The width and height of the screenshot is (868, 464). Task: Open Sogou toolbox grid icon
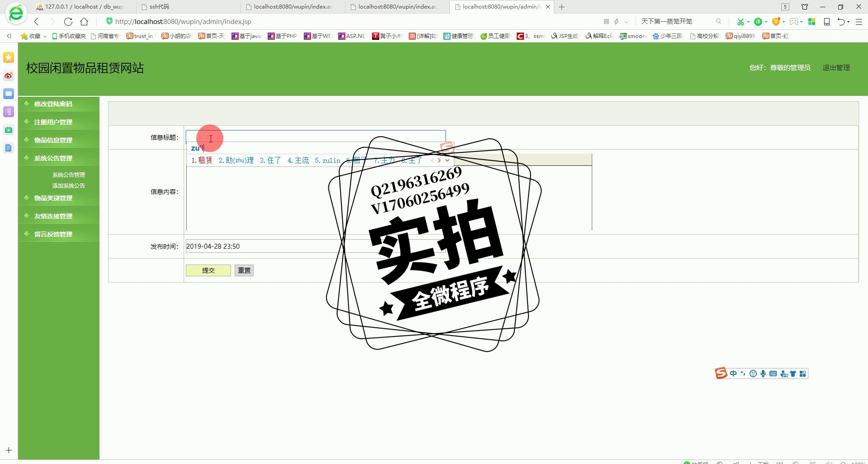tap(803, 374)
